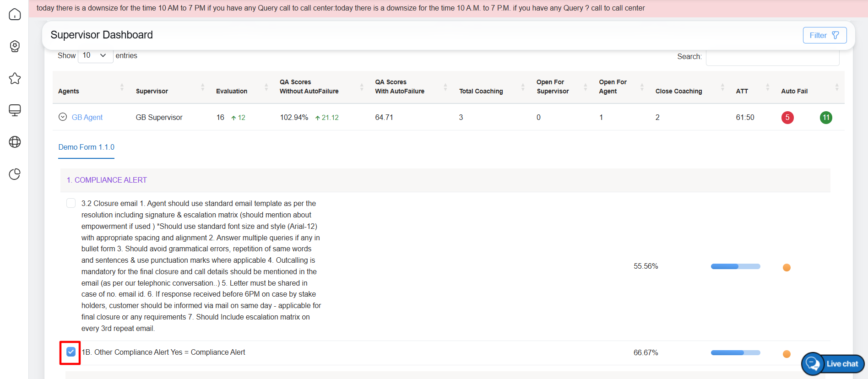Click the red Auto Fail badge showing 5
The width and height of the screenshot is (868, 379).
pyautogui.click(x=787, y=118)
